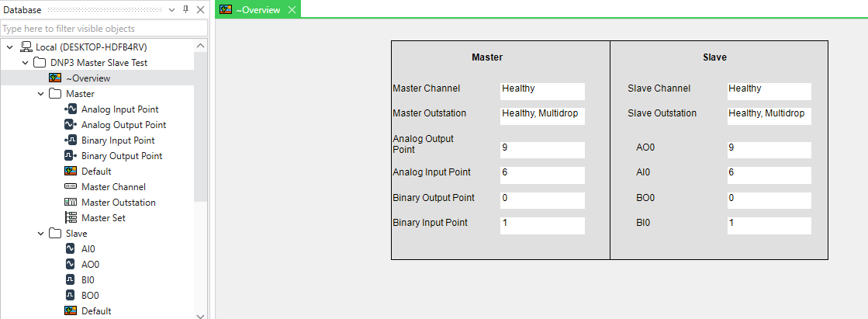Collapse the DNP3 Master Slave Test folder

click(x=25, y=63)
